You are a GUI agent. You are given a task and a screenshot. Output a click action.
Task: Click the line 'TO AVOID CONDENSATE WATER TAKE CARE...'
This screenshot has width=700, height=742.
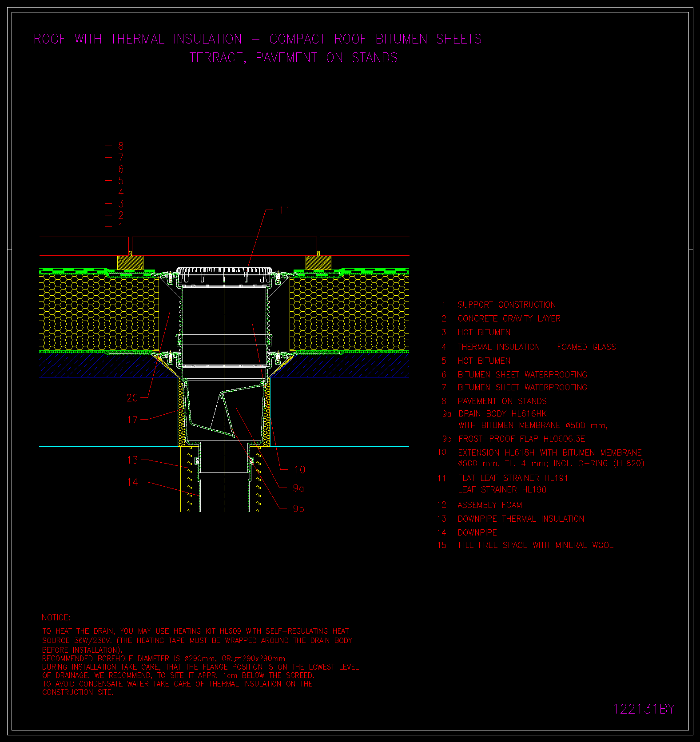click(x=178, y=684)
